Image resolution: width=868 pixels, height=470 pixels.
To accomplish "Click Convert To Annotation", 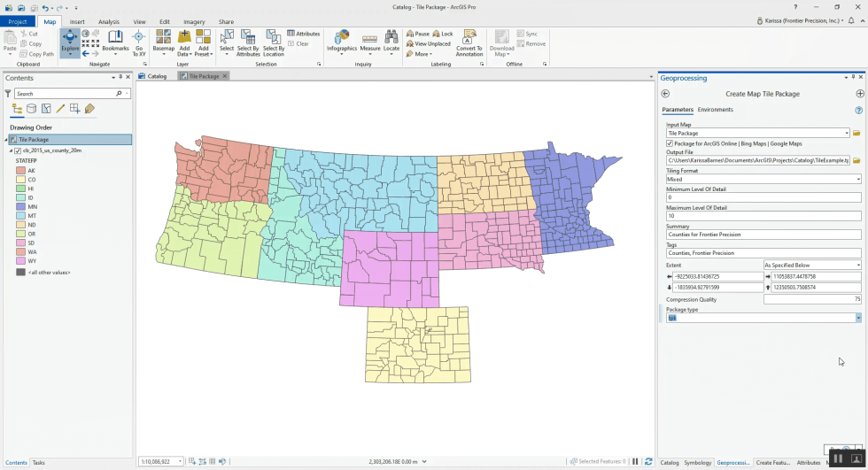I will 469,42.
